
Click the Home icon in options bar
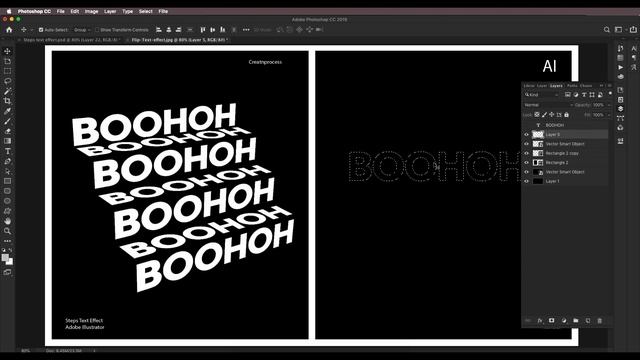(9, 30)
